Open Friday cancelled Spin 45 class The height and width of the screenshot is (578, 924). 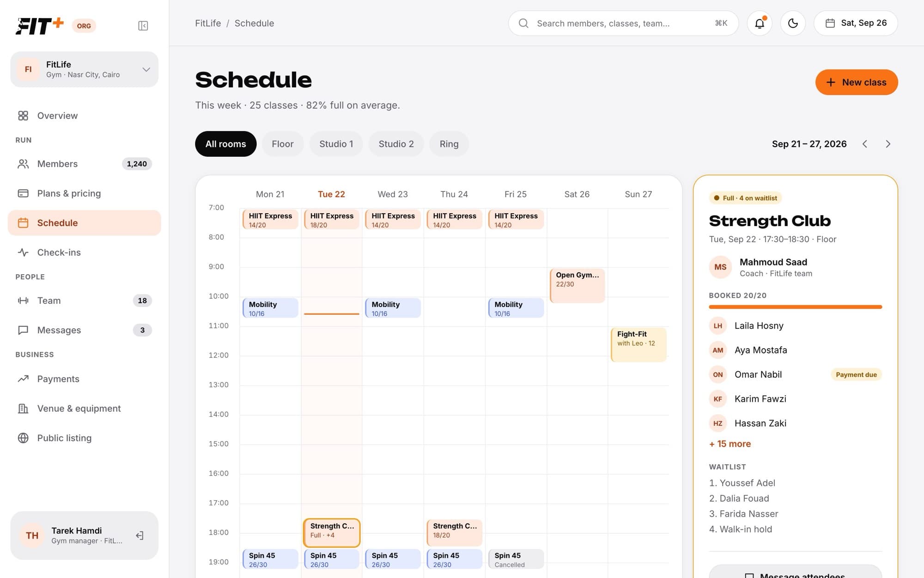point(516,560)
